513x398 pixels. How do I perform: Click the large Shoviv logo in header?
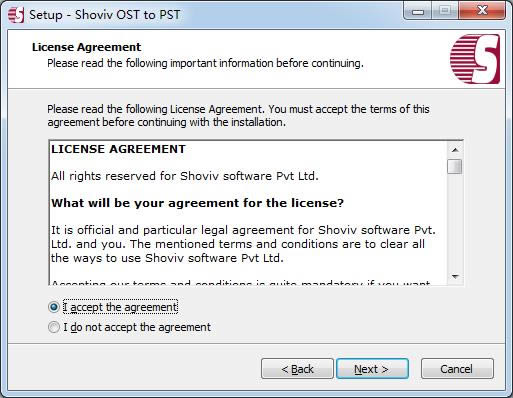pyautogui.click(x=475, y=59)
